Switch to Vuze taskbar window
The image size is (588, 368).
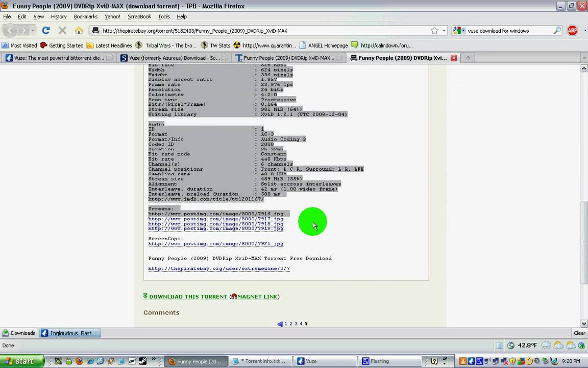pos(325,361)
